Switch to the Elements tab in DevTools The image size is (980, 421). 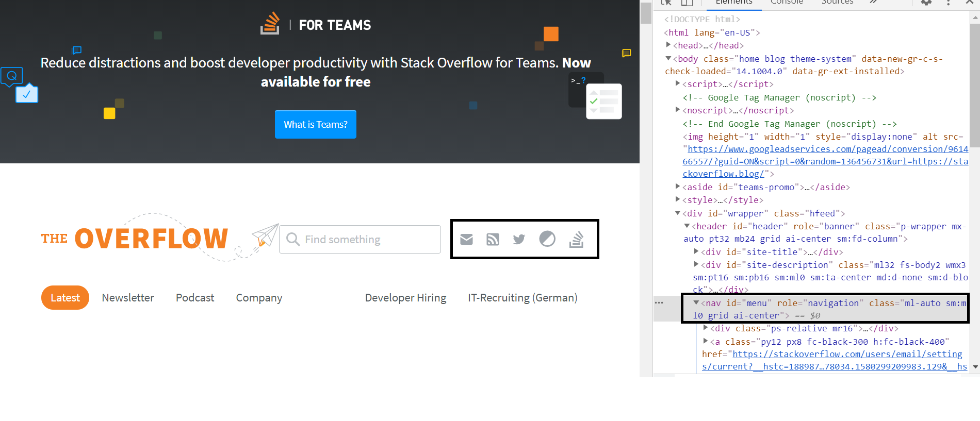[x=733, y=3]
